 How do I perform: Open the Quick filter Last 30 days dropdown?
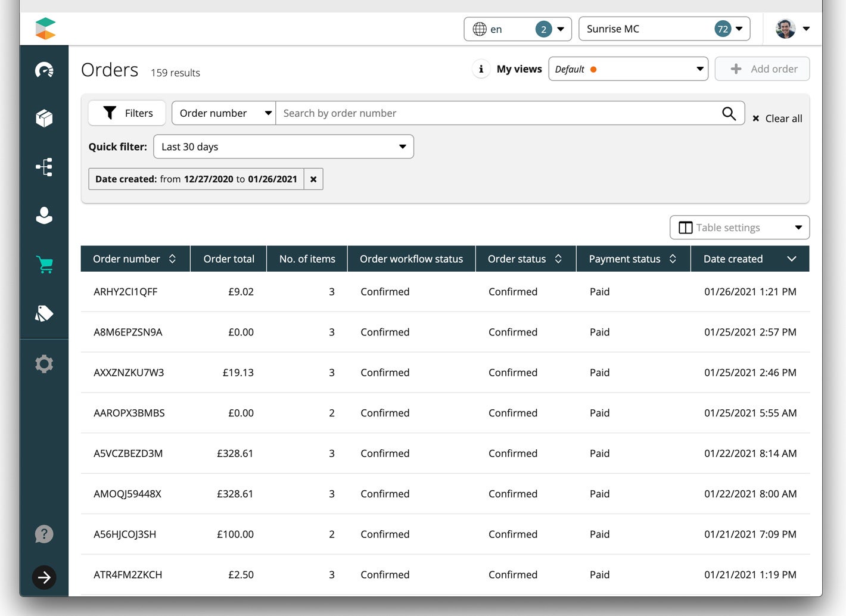pyautogui.click(x=284, y=147)
